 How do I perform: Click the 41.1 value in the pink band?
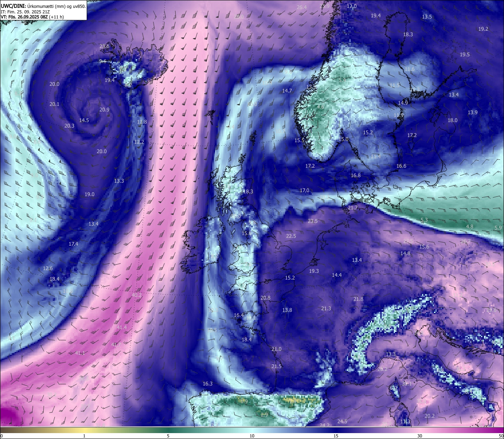pyautogui.click(x=80, y=353)
